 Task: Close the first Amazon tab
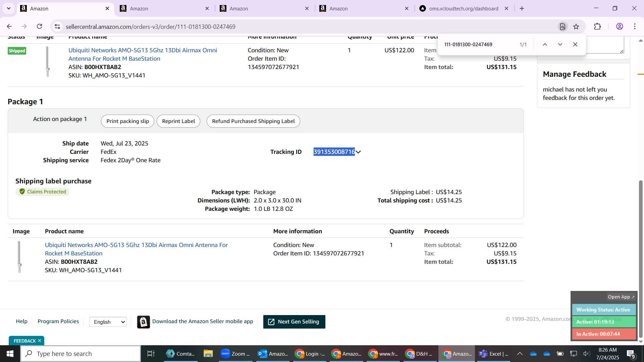tap(107, 8)
